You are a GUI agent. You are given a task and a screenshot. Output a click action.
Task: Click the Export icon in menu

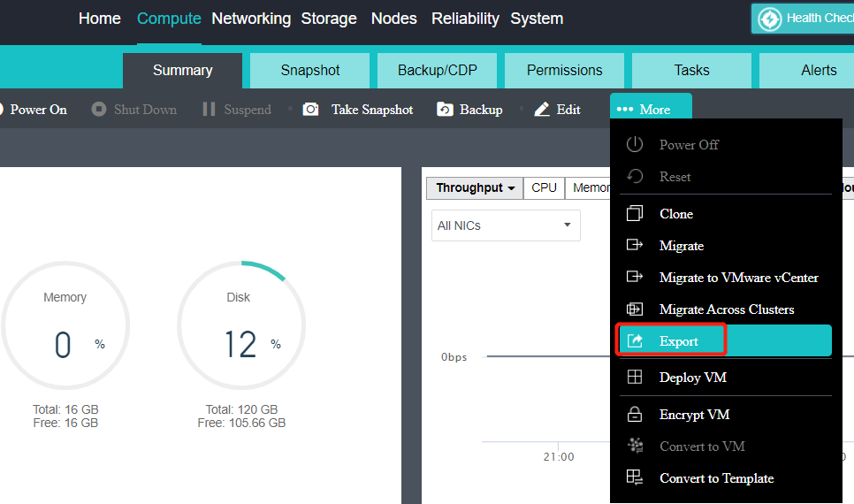635,341
